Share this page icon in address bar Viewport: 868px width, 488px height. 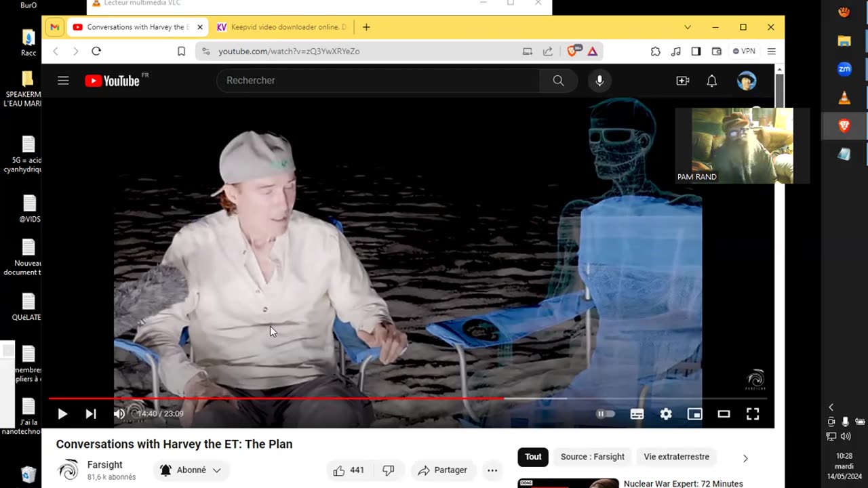(x=548, y=51)
